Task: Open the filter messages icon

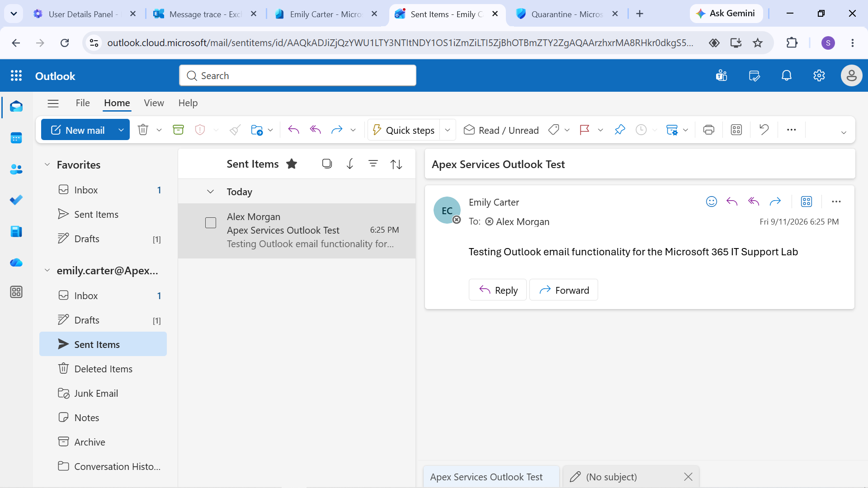Action: pyautogui.click(x=373, y=164)
